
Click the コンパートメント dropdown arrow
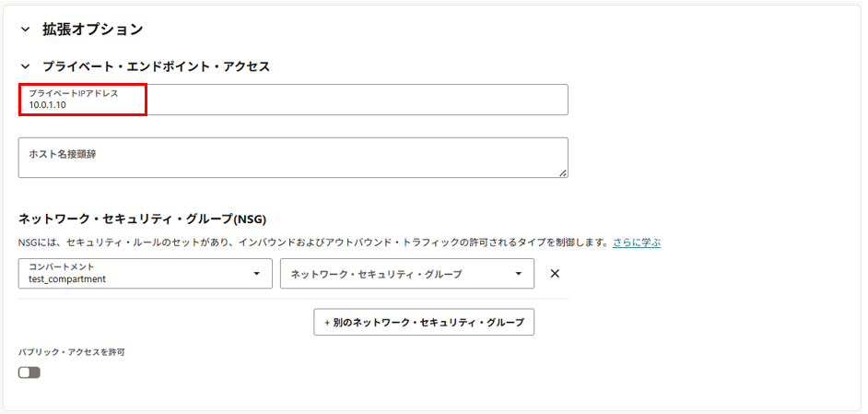click(256, 274)
